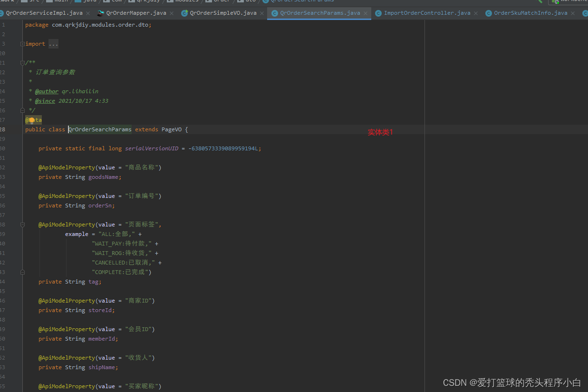Expand the folded import block

coord(22,44)
